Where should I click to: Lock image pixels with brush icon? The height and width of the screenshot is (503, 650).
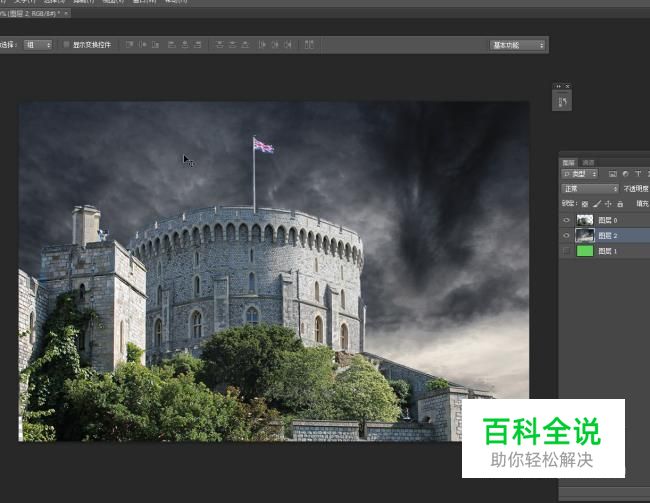[597, 204]
